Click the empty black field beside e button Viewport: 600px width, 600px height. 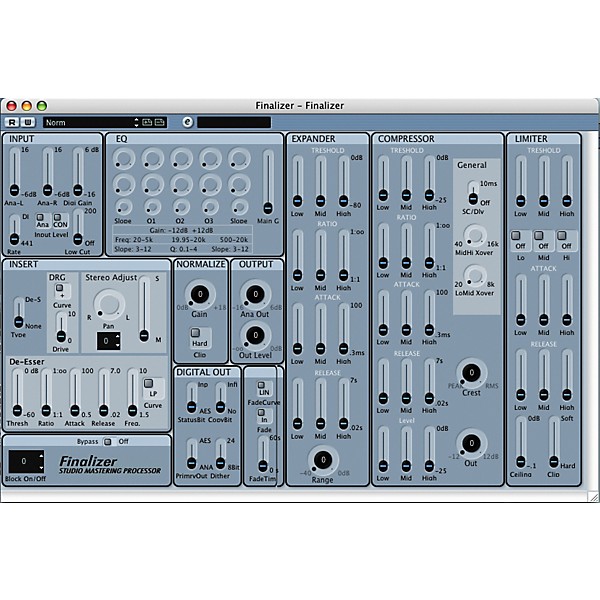pos(234,122)
